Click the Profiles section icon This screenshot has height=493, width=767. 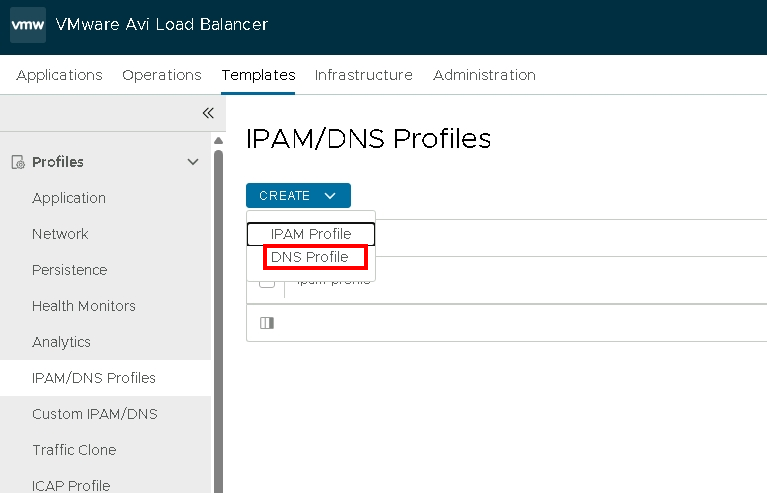pos(18,162)
